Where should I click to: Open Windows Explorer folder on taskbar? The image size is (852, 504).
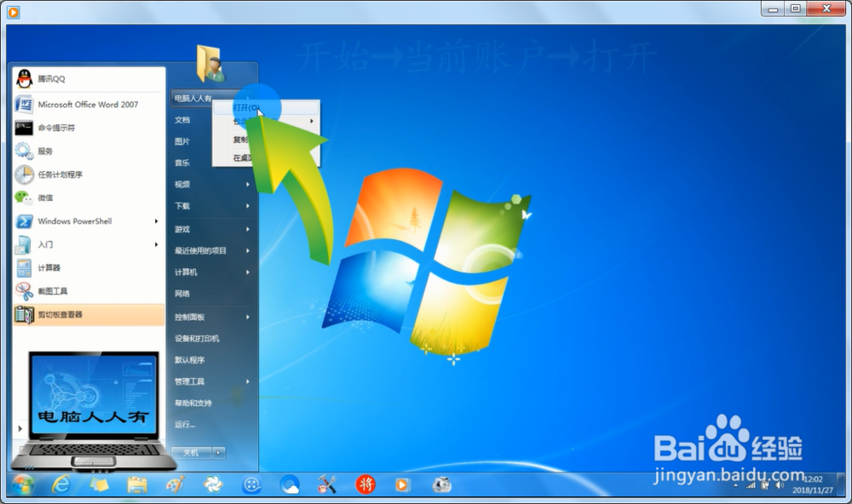coord(137,484)
